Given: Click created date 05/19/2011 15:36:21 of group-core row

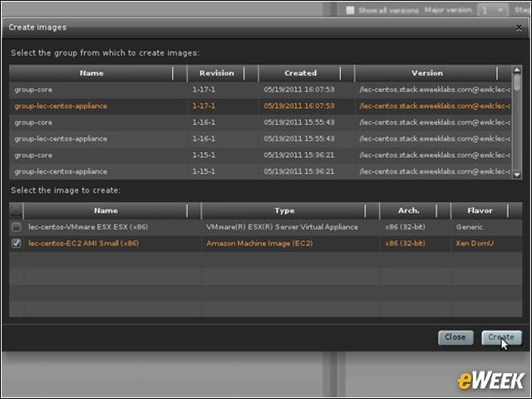Looking at the screenshot, I should (299, 155).
